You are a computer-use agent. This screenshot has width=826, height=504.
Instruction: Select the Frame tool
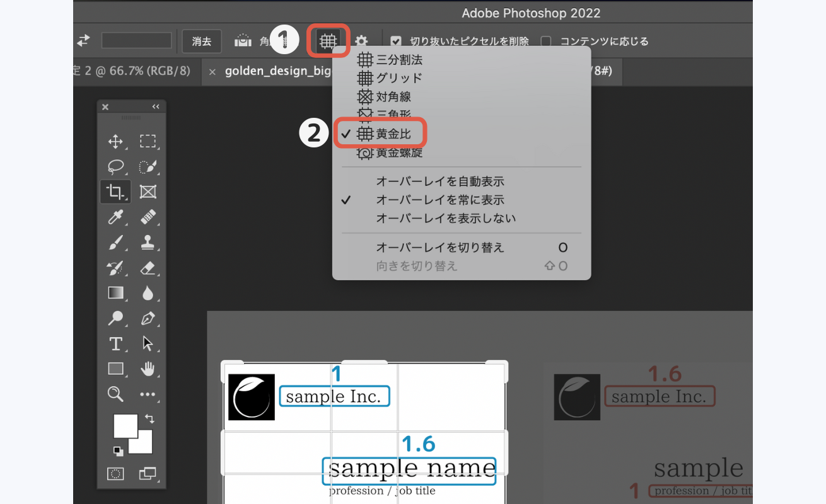148,192
